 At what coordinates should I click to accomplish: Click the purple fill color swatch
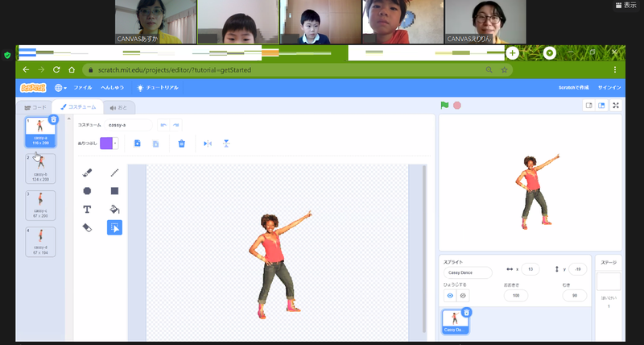(105, 143)
